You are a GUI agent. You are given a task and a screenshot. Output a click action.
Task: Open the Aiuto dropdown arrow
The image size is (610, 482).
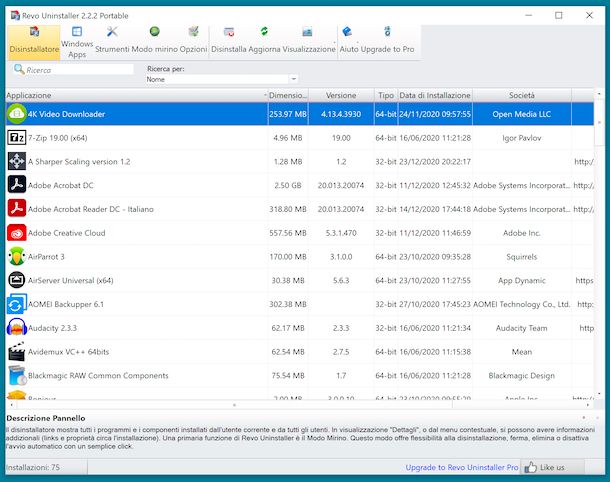tap(358, 42)
